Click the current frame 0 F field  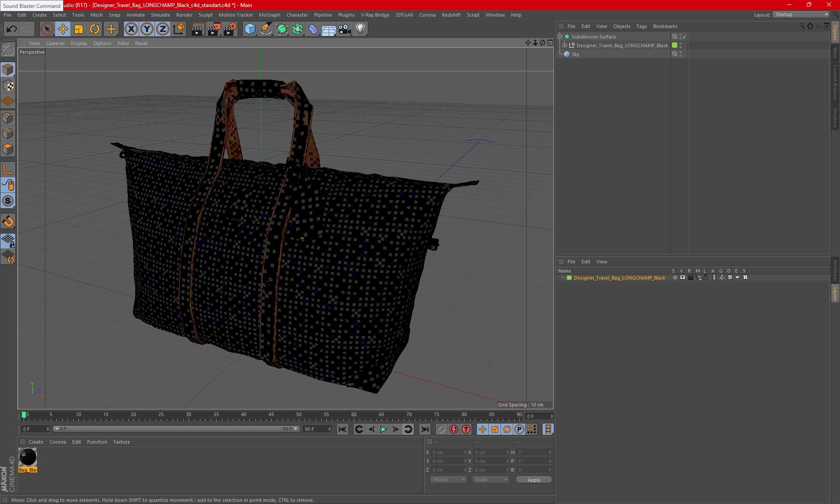[539, 416]
